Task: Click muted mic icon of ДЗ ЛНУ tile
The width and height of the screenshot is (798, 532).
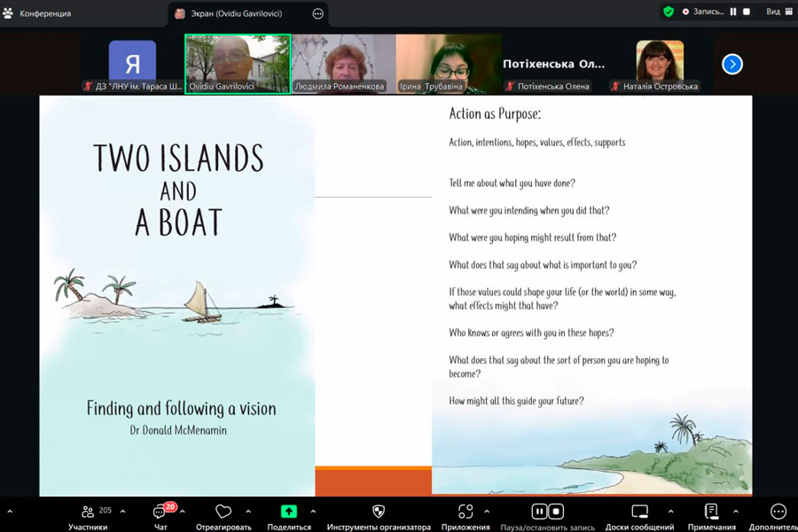Action: (x=88, y=87)
